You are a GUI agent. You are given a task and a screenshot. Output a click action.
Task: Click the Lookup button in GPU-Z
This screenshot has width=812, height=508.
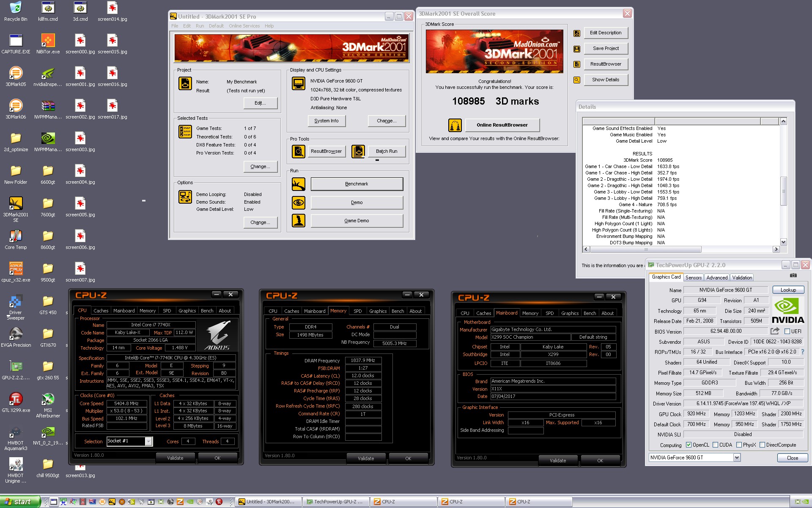pos(788,290)
